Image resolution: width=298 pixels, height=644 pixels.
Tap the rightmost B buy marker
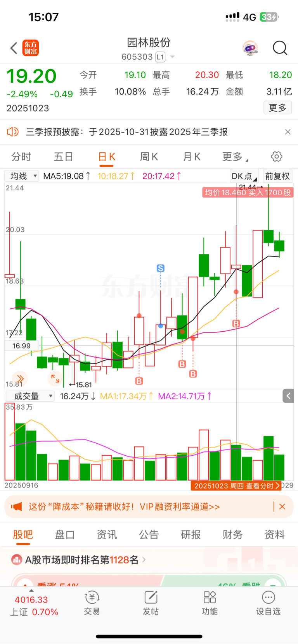click(x=236, y=323)
